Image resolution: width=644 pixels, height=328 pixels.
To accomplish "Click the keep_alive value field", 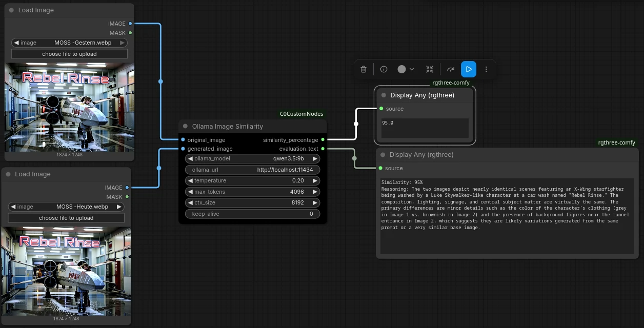I will (252, 214).
